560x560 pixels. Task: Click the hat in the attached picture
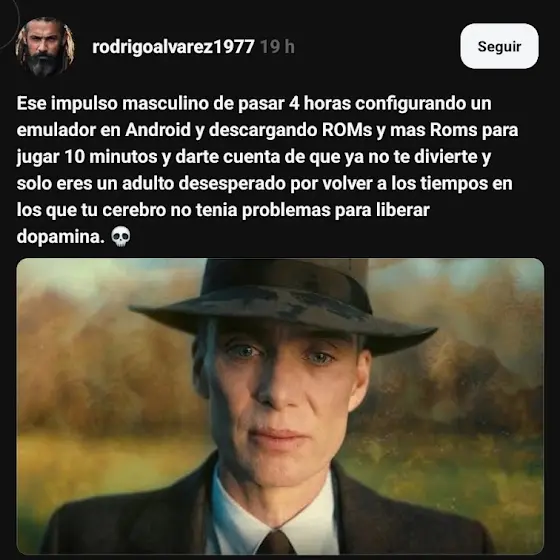(282, 304)
